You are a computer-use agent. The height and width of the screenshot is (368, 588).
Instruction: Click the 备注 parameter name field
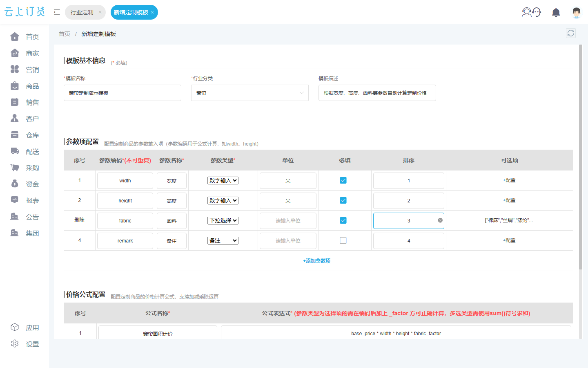point(171,241)
